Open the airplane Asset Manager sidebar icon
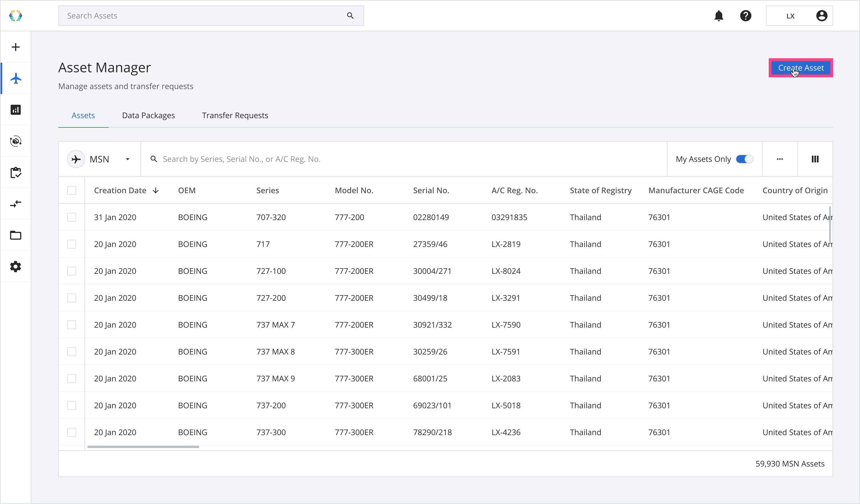 [x=16, y=78]
